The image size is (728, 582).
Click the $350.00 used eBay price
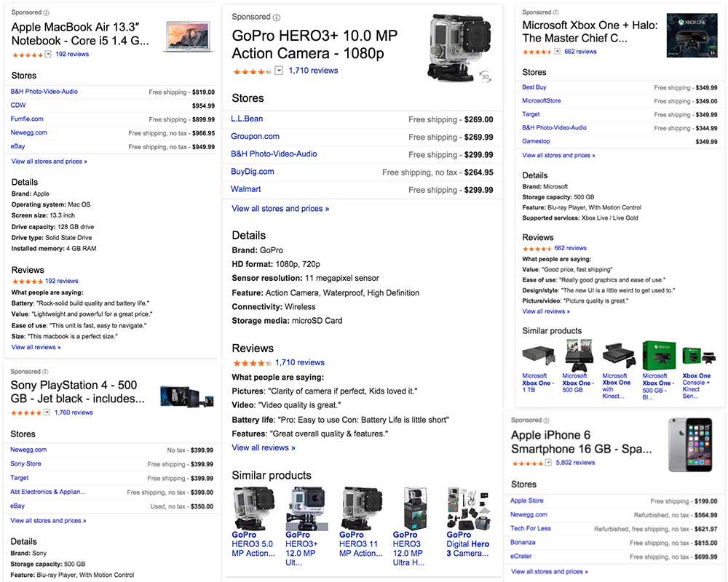pyautogui.click(x=202, y=506)
